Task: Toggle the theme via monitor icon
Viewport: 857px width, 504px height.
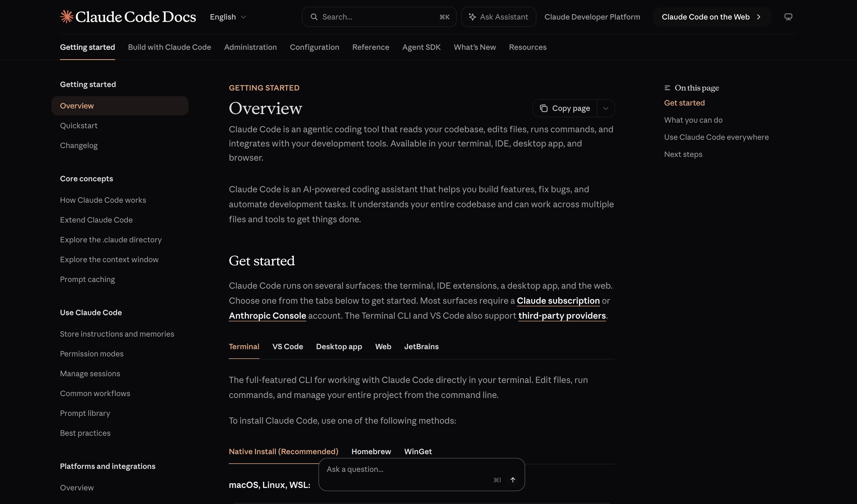Action: (788, 17)
